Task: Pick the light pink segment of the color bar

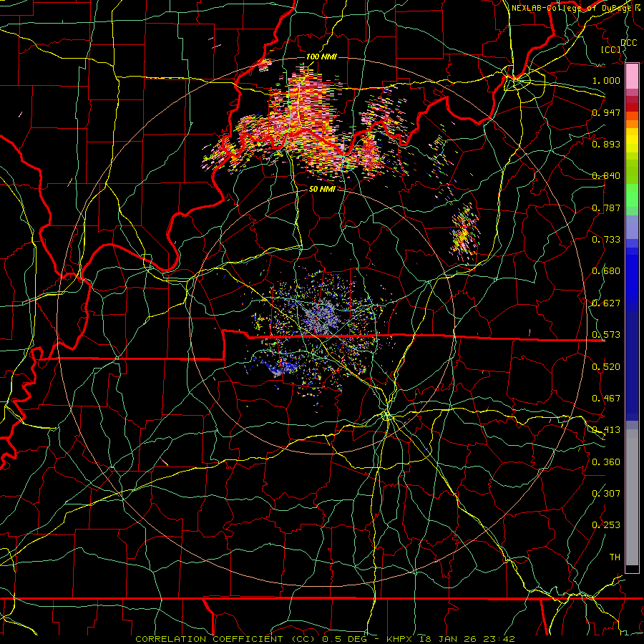Action: pyautogui.click(x=632, y=77)
